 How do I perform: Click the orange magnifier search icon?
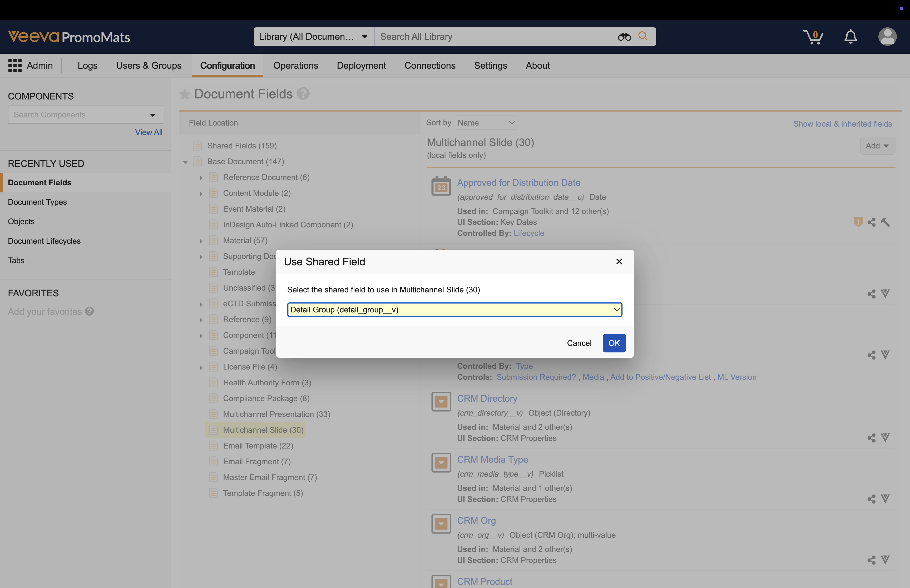pyautogui.click(x=643, y=36)
